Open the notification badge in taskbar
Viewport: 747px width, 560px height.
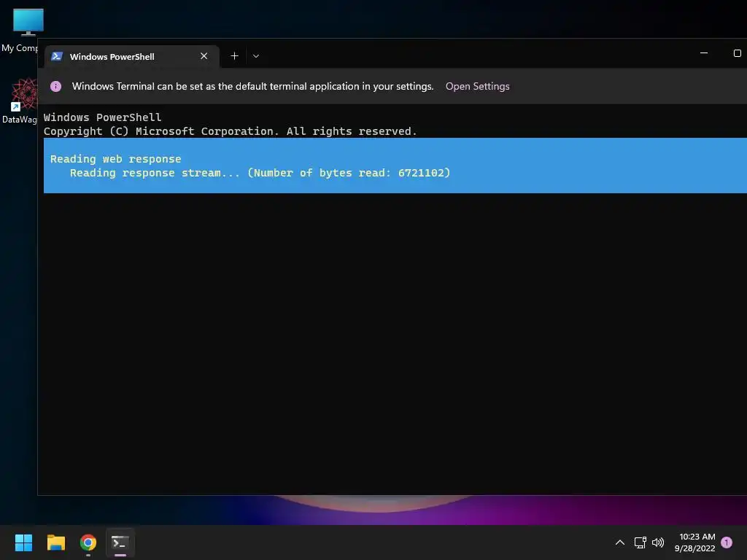(727, 542)
